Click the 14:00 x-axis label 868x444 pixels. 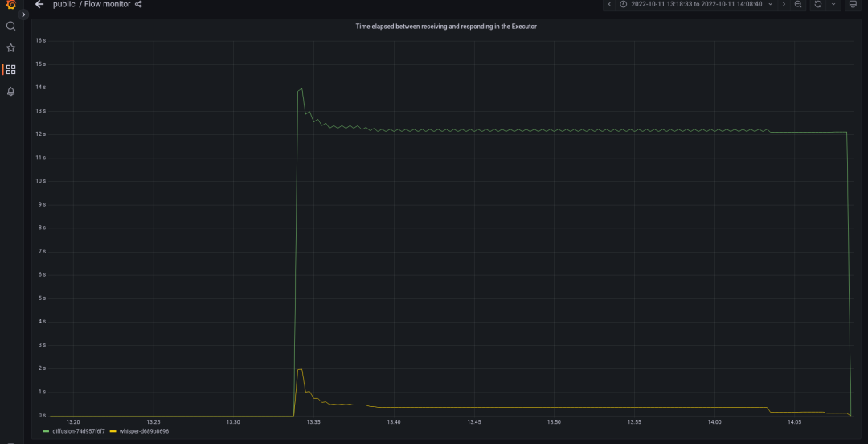click(x=714, y=421)
